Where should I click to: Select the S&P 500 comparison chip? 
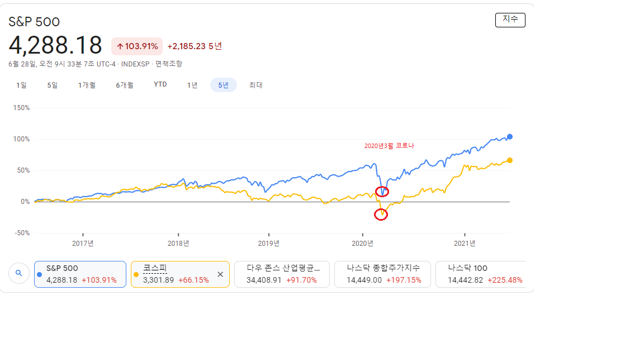[80, 274]
